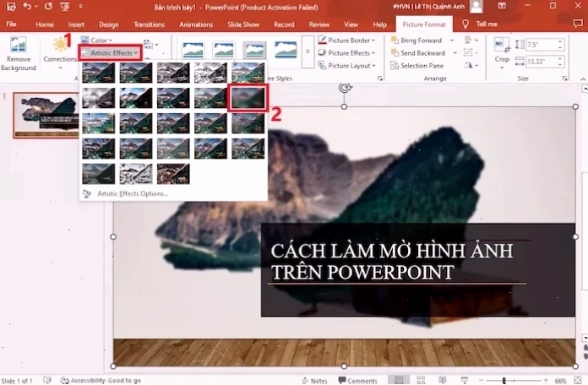Apply the first picture style thumbnail
Viewport: 588px width, 385px height.
tap(193, 50)
